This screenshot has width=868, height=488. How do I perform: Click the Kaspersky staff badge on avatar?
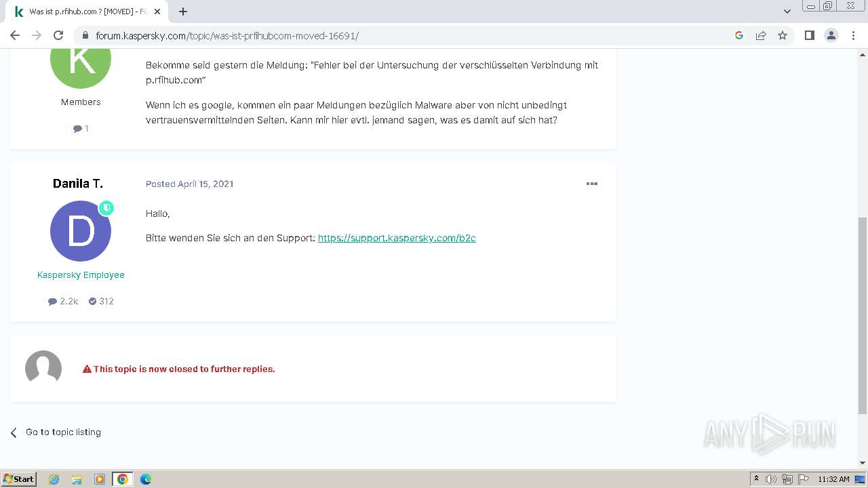coord(106,208)
